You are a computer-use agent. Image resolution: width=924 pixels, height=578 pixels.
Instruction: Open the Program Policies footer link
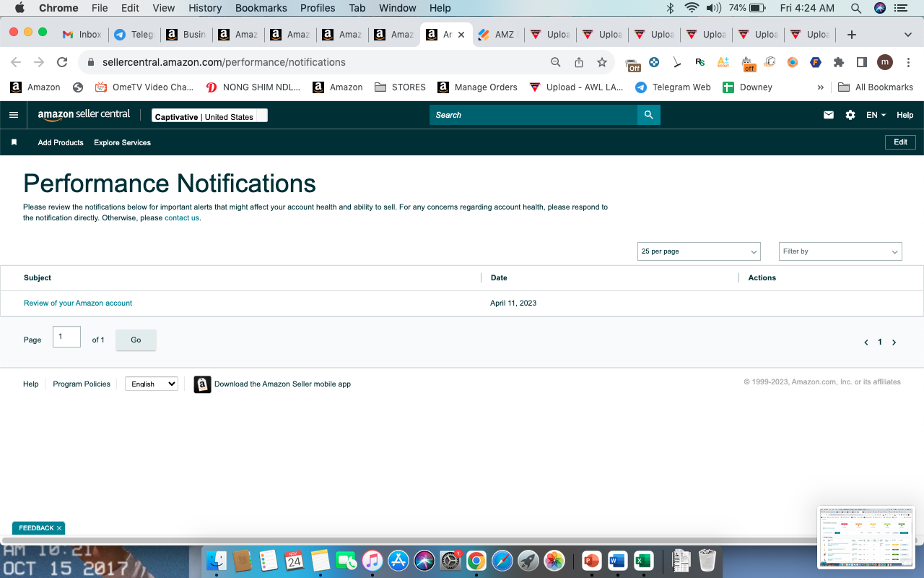(82, 384)
